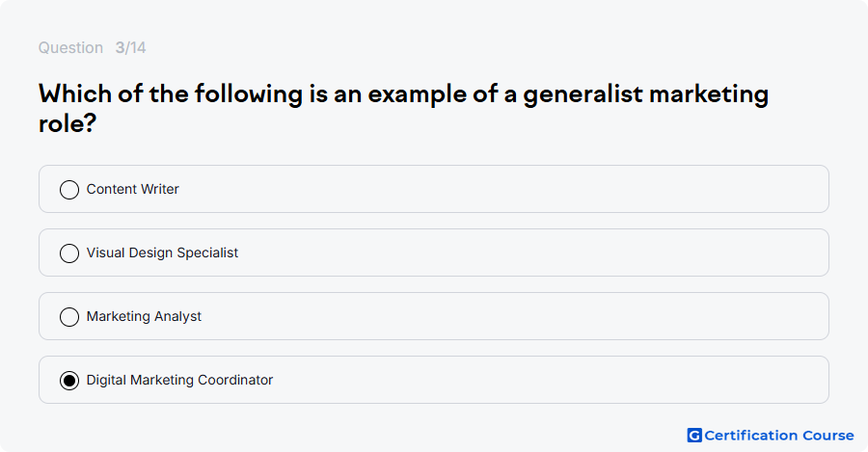Click the word Which in the heading
The image size is (868, 452).
click(x=75, y=93)
